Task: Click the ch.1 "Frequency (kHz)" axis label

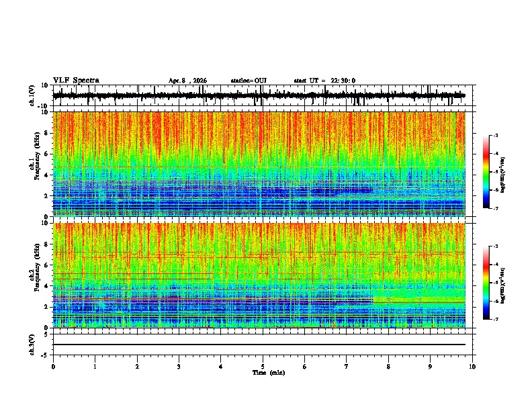Action: point(37,156)
